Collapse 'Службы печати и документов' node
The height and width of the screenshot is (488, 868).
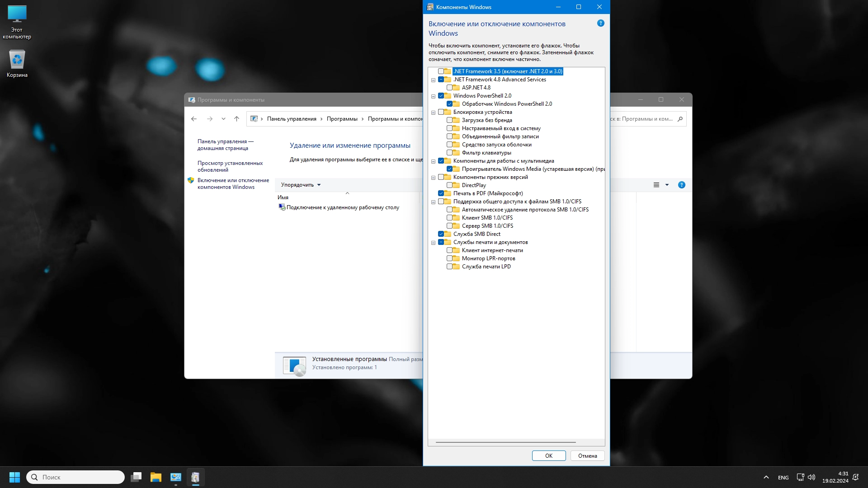433,243
